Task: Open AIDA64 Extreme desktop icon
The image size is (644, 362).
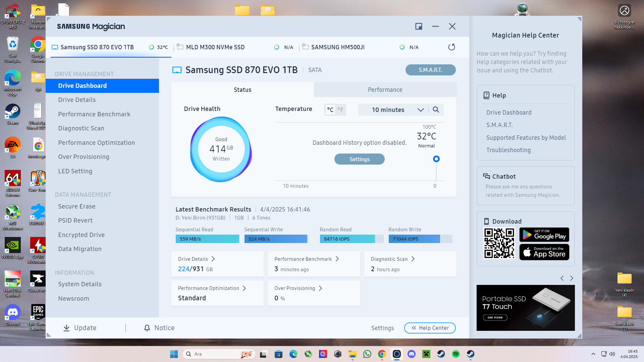Action: click(x=12, y=183)
